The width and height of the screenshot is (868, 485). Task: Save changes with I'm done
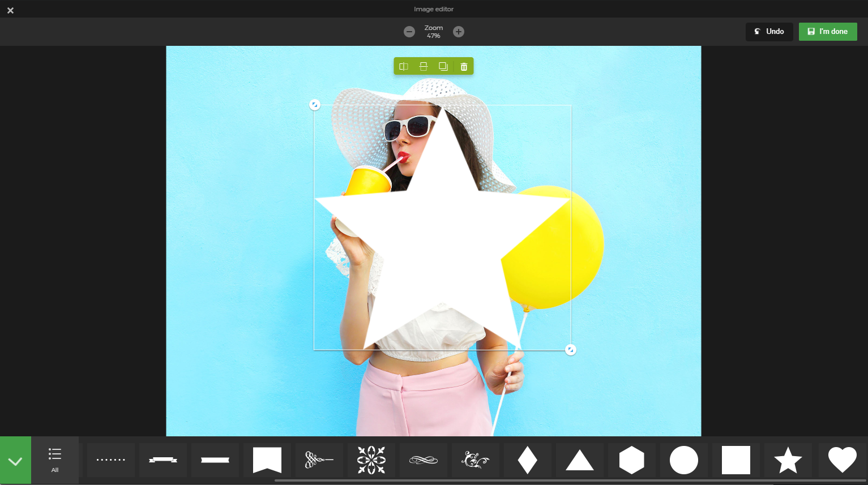(828, 32)
